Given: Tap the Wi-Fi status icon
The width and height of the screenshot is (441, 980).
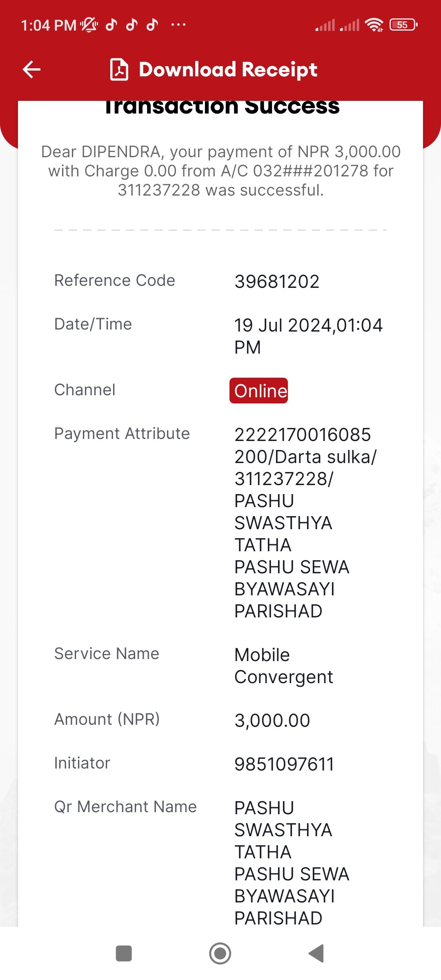Looking at the screenshot, I should [x=374, y=25].
